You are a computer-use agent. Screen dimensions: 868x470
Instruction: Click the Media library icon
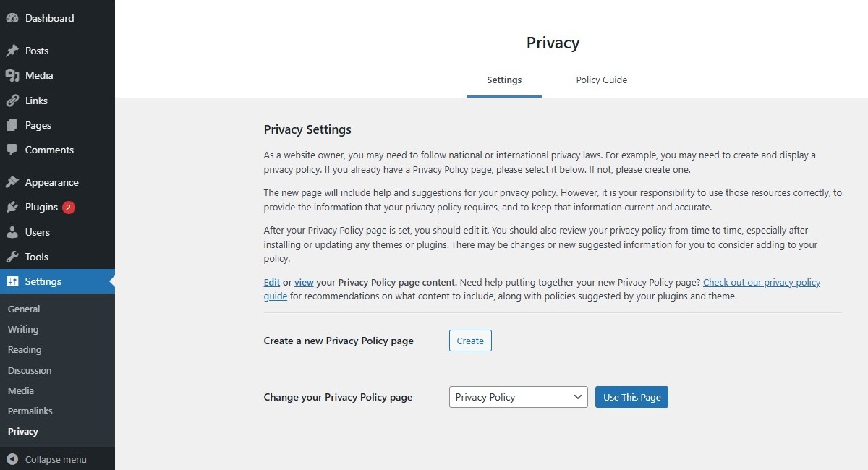(x=12, y=75)
